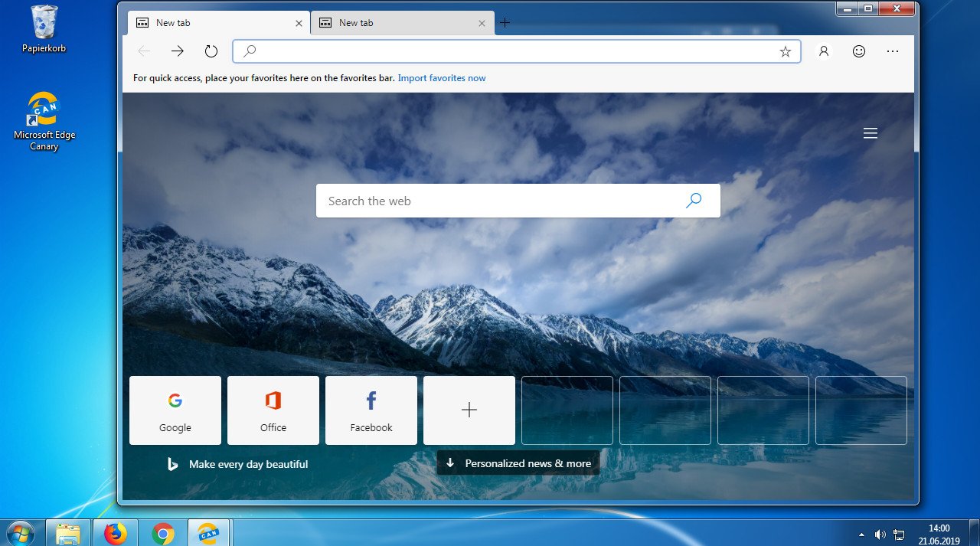980x546 pixels.
Task: Open a new browser tab with the plus button
Action: click(x=504, y=22)
